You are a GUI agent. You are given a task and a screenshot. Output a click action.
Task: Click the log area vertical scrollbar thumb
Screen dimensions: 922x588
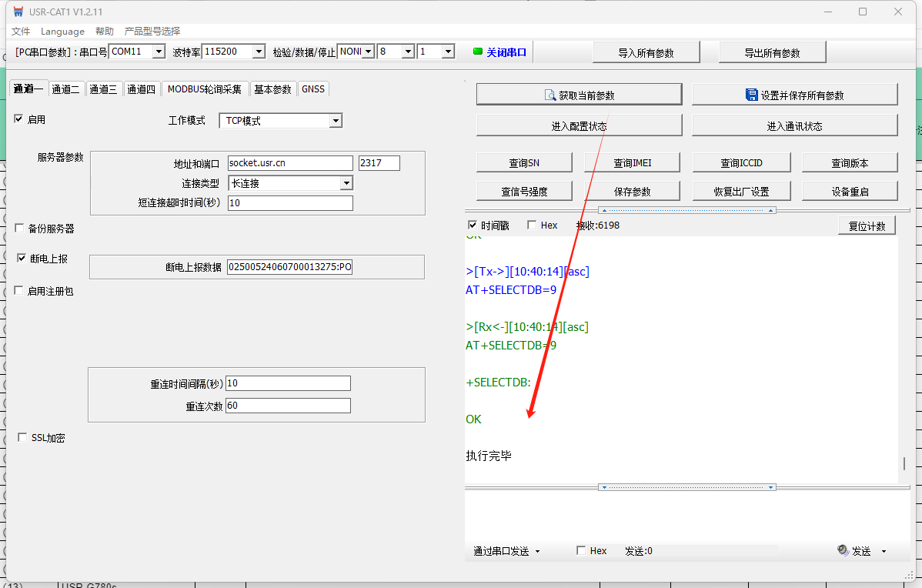coord(904,463)
